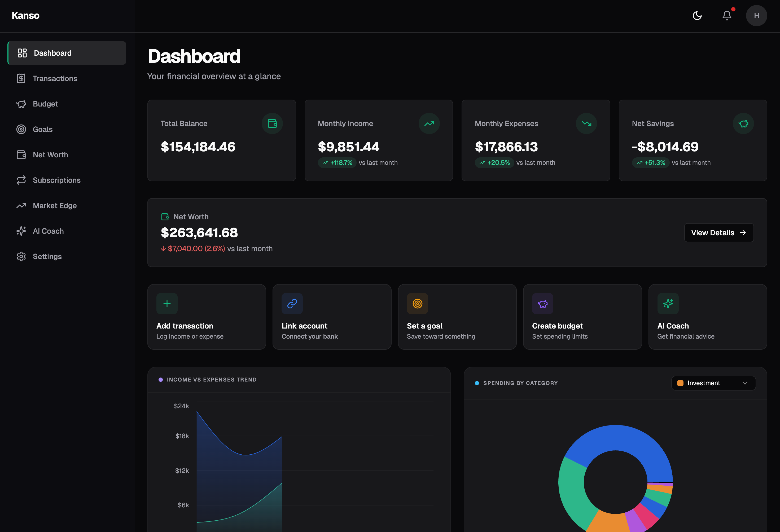Click the profile avatar with letter H
This screenshot has width=780, height=532.
(757, 15)
